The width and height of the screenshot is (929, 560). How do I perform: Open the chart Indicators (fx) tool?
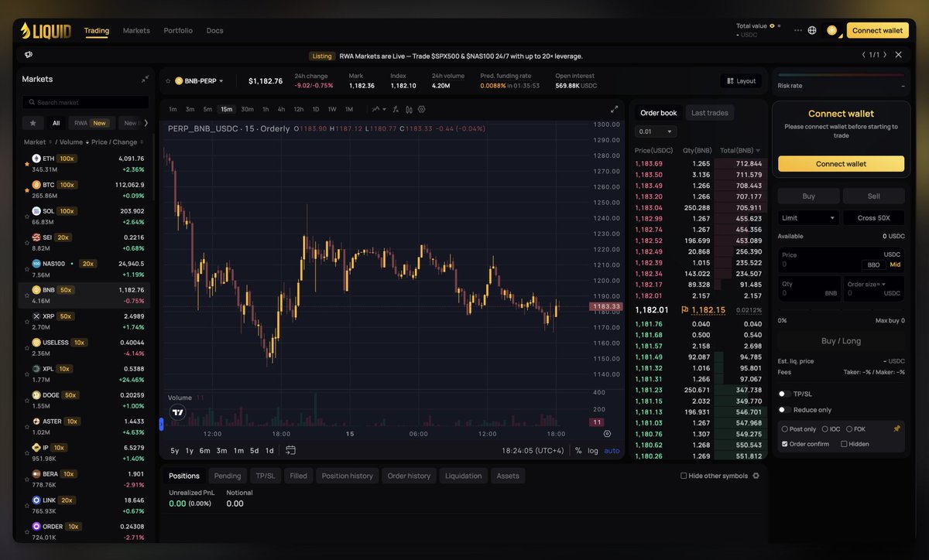pyautogui.click(x=395, y=109)
